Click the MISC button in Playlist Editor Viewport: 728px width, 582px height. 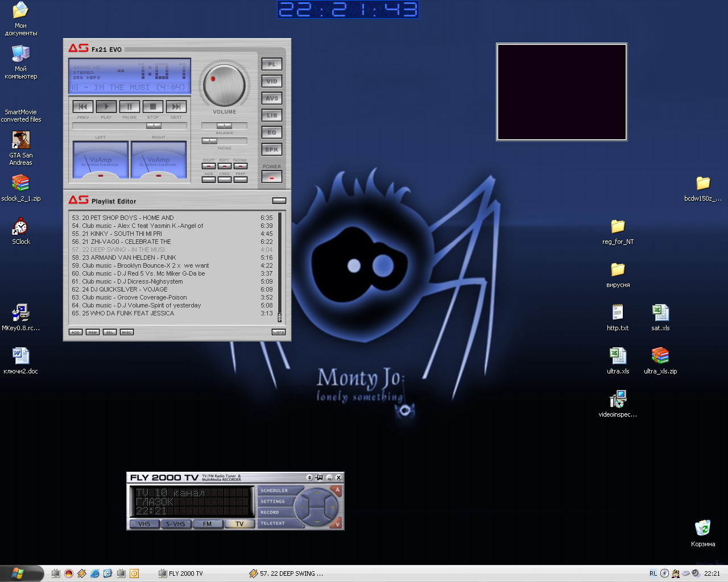click(127, 332)
